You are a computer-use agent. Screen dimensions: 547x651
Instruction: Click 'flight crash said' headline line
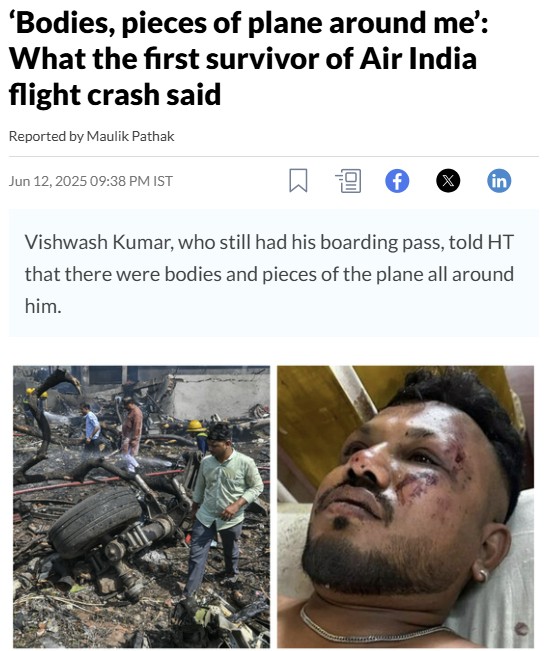point(115,95)
